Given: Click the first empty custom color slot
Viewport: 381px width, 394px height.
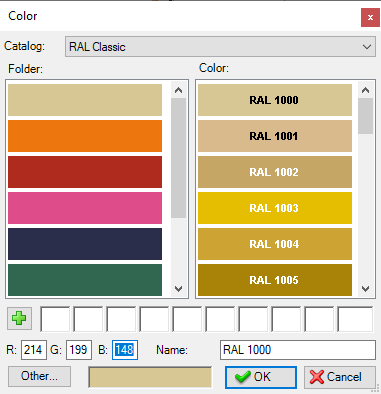Looking at the screenshot, I should pos(55,319).
